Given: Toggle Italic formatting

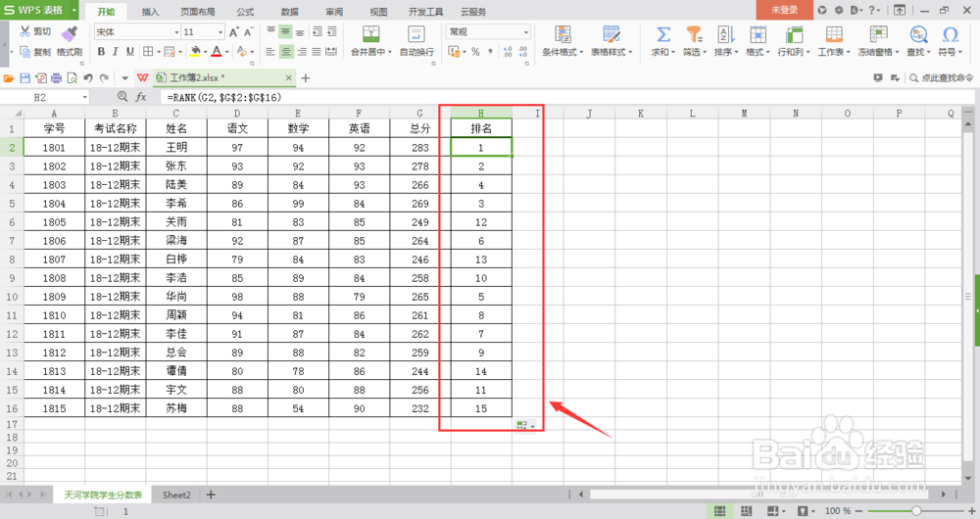Looking at the screenshot, I should (x=116, y=52).
